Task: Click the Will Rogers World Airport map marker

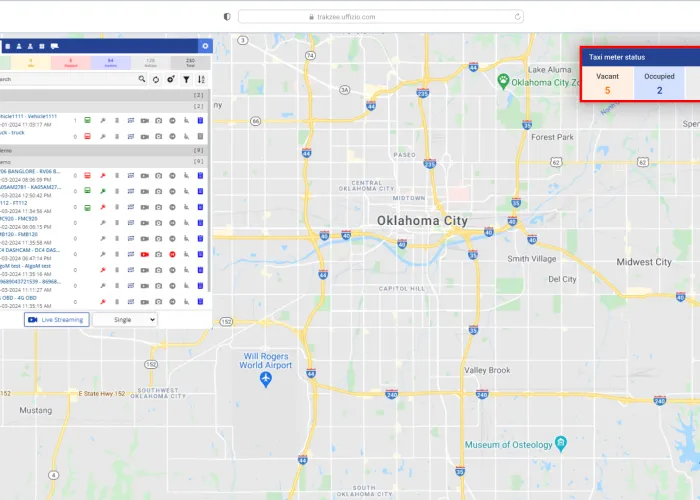Action: point(265,380)
